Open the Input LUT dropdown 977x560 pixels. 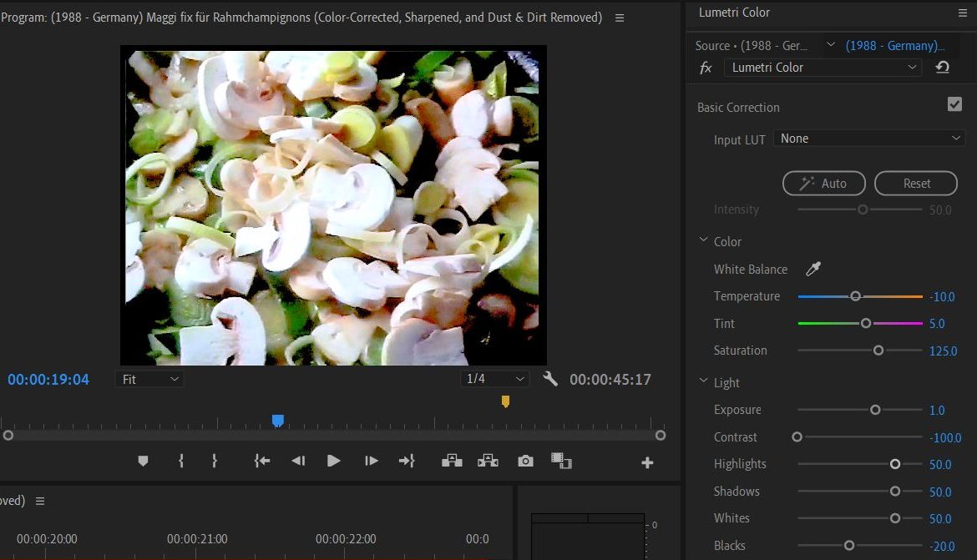(x=869, y=139)
